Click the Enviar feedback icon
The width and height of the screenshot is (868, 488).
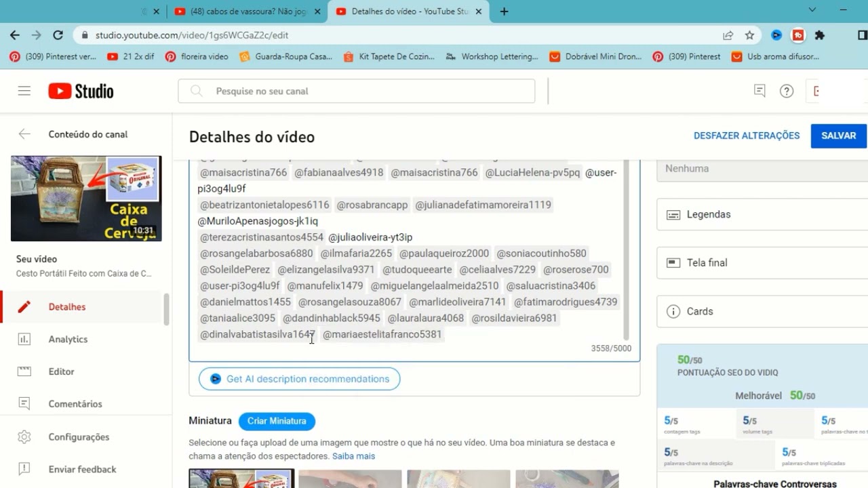24,469
